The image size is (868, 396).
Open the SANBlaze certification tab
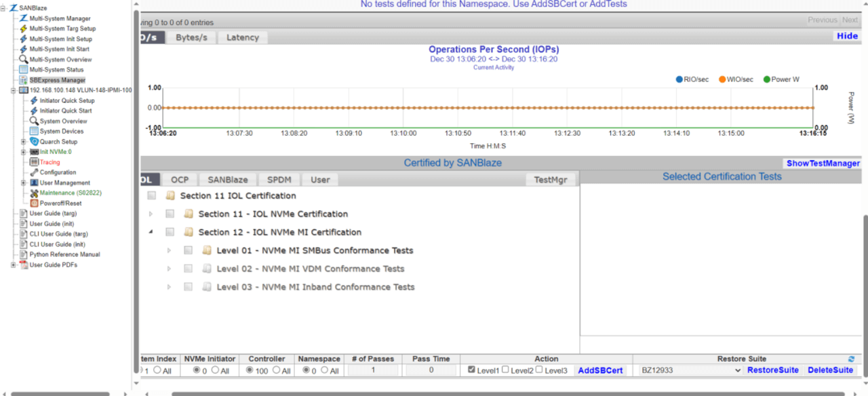pyautogui.click(x=228, y=180)
